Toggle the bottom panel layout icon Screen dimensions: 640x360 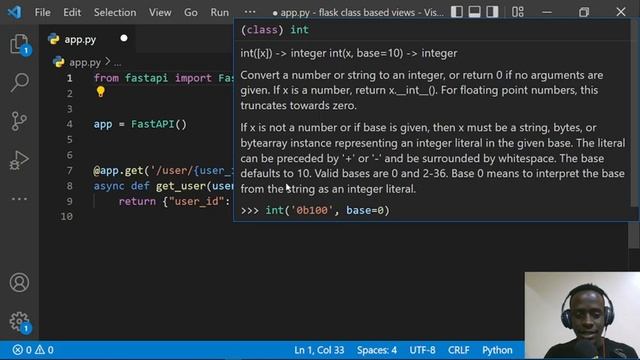(474, 12)
